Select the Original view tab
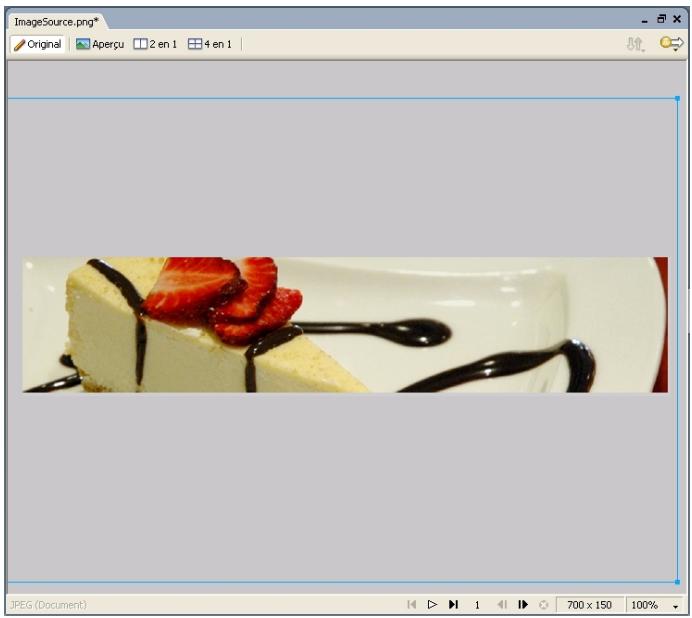Screen dimensions: 692x618 coord(38,44)
